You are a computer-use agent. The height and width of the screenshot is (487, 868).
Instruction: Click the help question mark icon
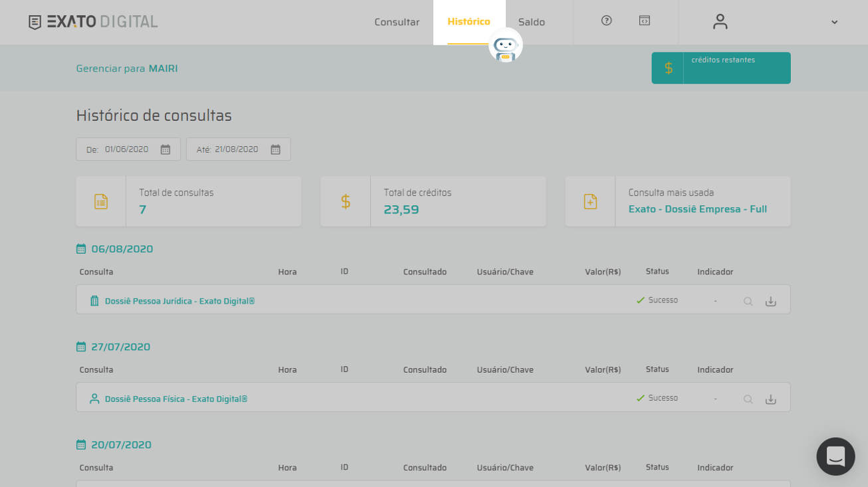pyautogui.click(x=606, y=21)
